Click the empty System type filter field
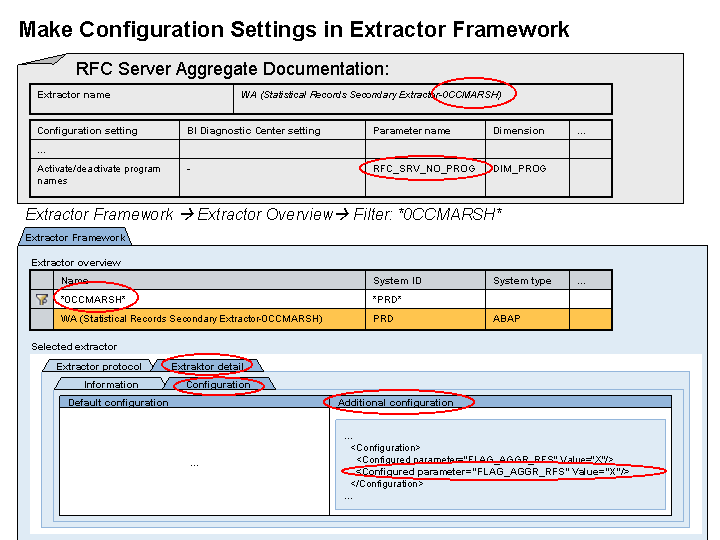Screen dimensions: 720x540 (526, 299)
